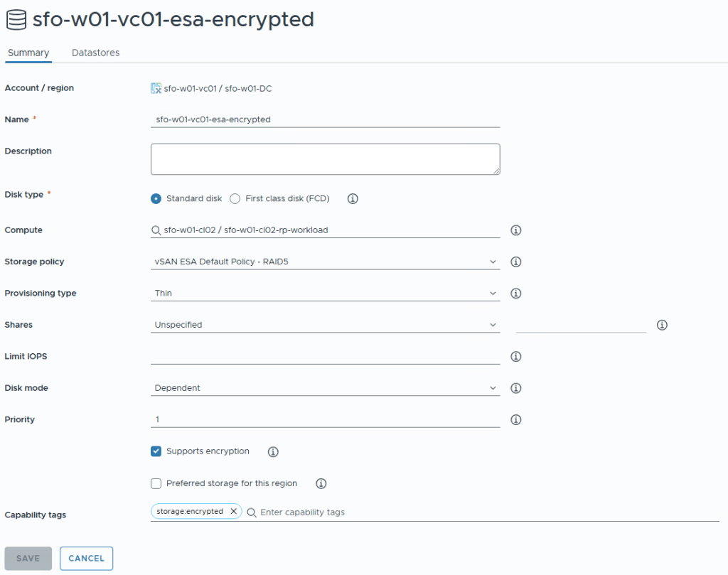
Task: Click info icon beside Provisioning type
Action: click(x=516, y=294)
